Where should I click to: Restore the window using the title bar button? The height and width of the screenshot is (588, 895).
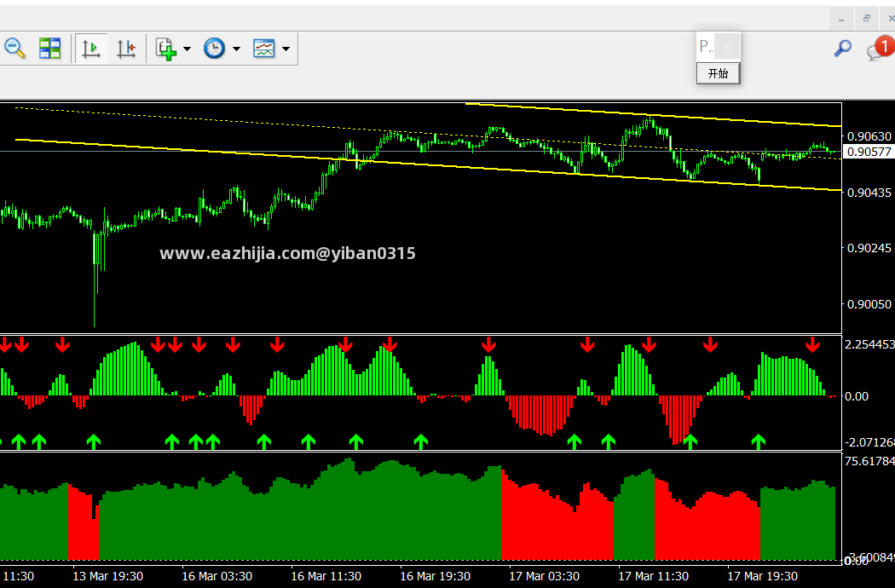tap(867, 18)
